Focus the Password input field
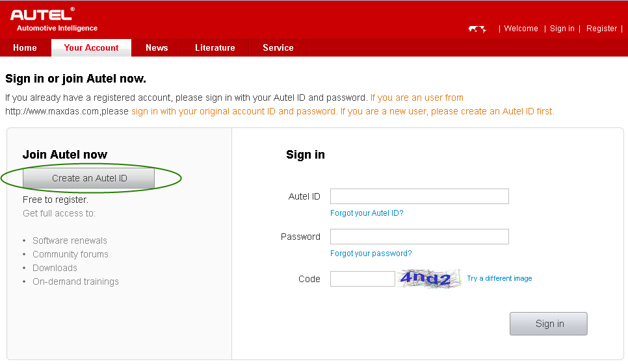The width and height of the screenshot is (628, 364). point(419,237)
